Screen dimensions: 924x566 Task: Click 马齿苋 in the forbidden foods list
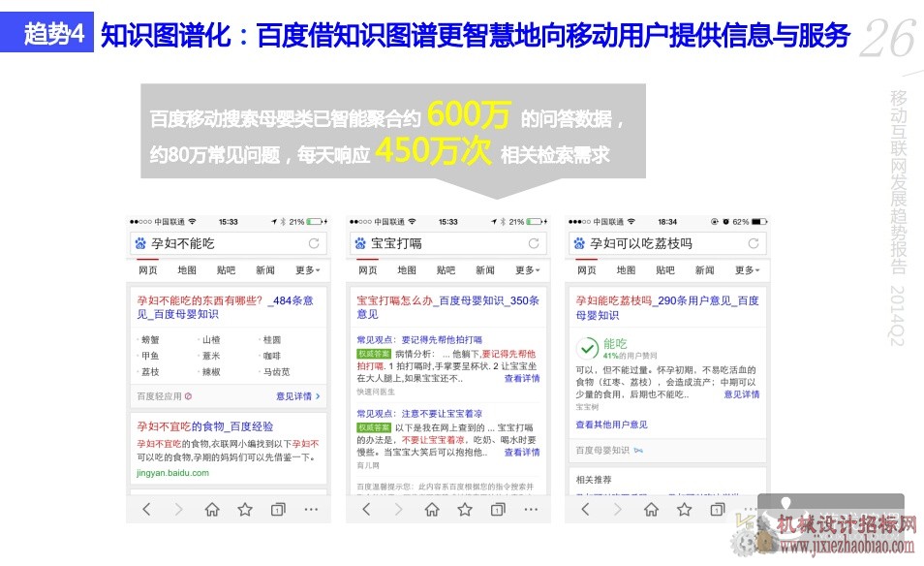[276, 372]
